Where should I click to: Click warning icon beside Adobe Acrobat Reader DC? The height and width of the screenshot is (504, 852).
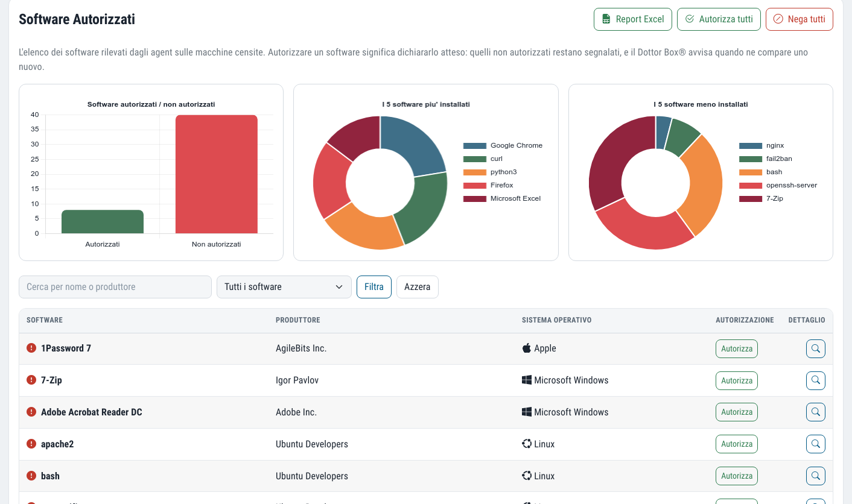(31, 412)
